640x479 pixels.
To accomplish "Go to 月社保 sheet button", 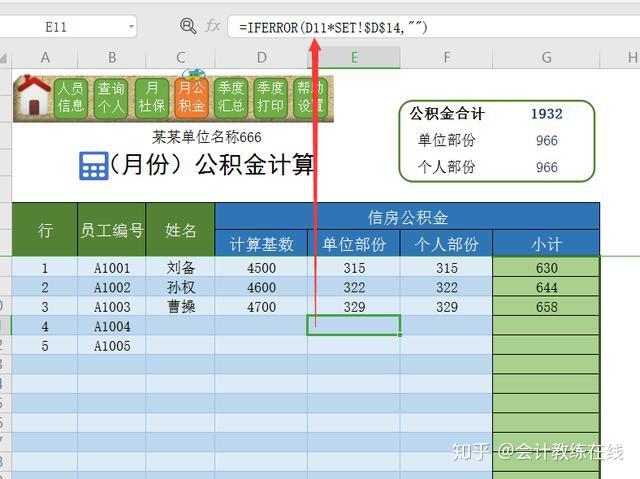I will [151, 98].
